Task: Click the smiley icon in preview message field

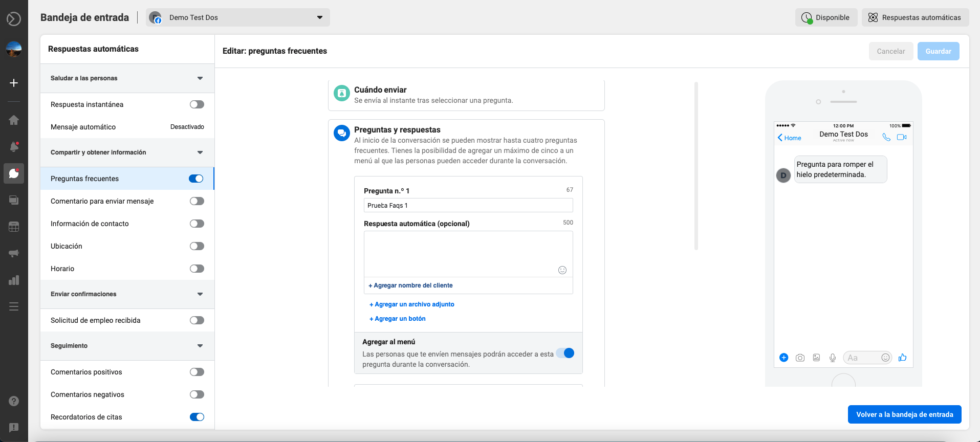Action: click(x=885, y=358)
